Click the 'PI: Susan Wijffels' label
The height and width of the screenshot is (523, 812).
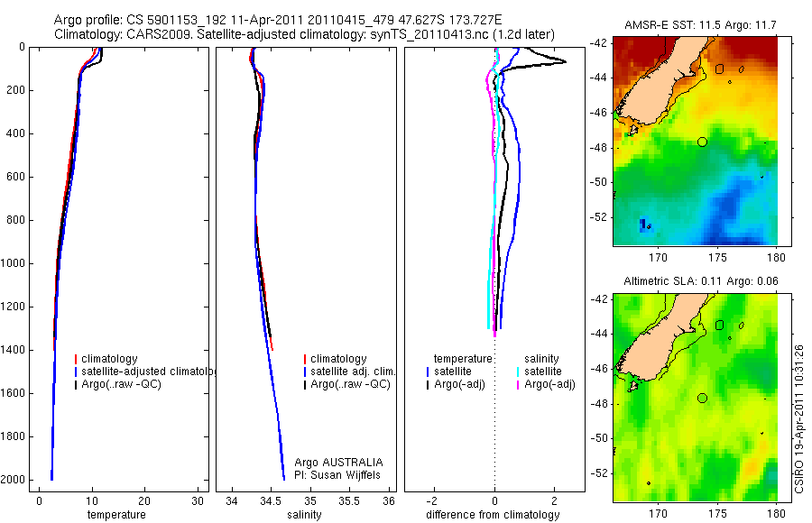click(x=337, y=475)
